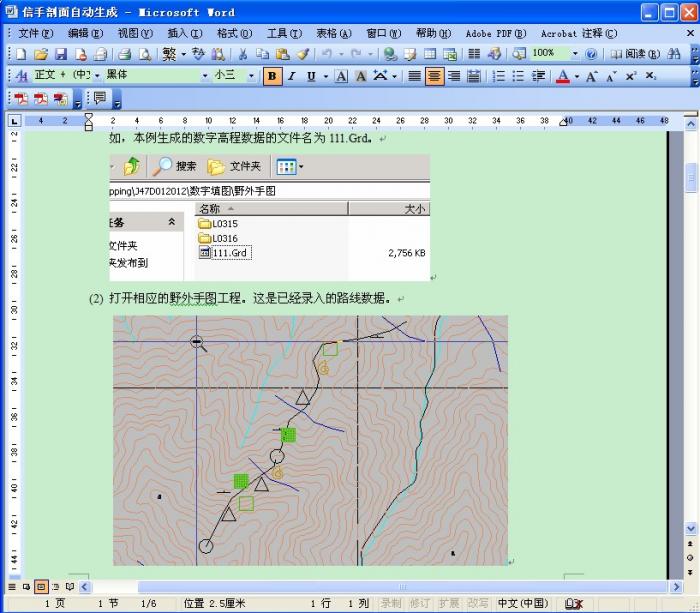Click the Format Painter brush icon

(x=303, y=54)
